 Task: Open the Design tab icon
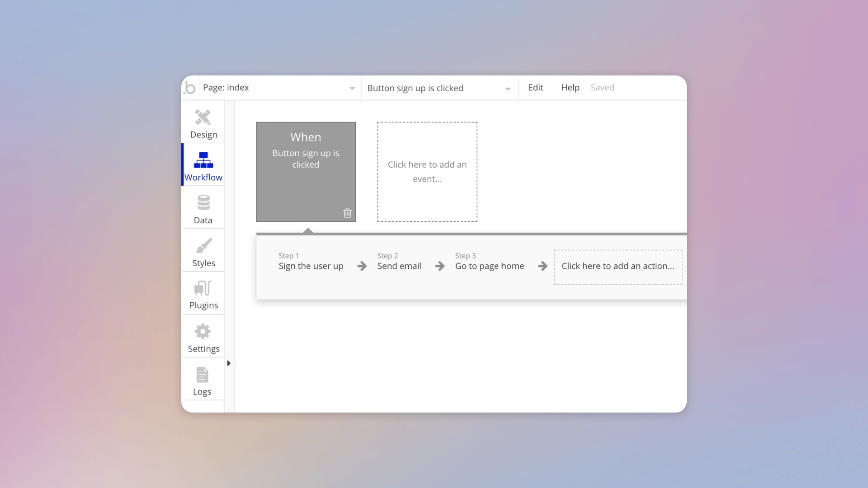[x=203, y=117]
